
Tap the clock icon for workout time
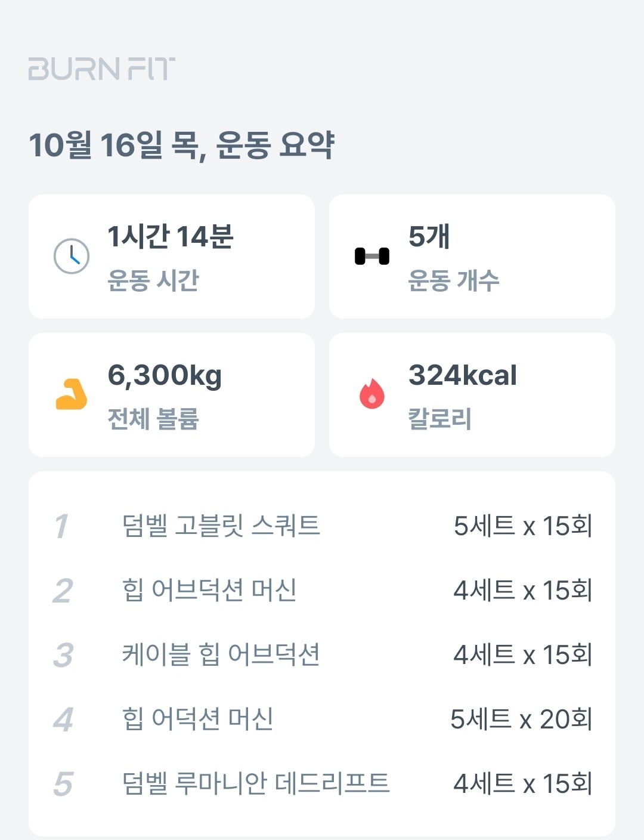click(x=72, y=257)
